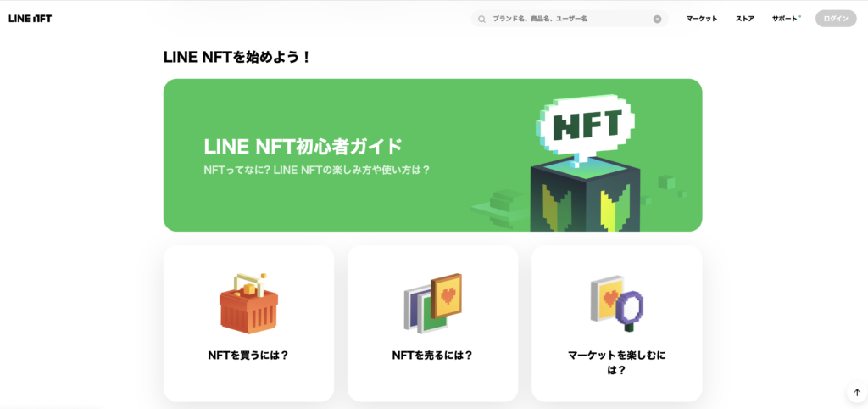This screenshot has width=868, height=409.
Task: Click the magnifying glass over picture icon
Action: tap(617, 304)
